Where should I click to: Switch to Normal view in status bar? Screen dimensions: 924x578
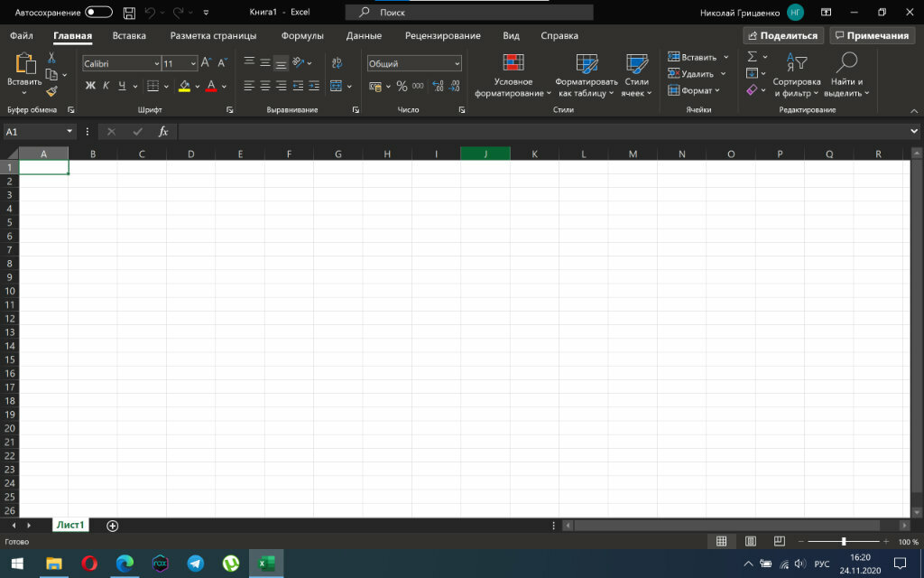pyautogui.click(x=721, y=542)
